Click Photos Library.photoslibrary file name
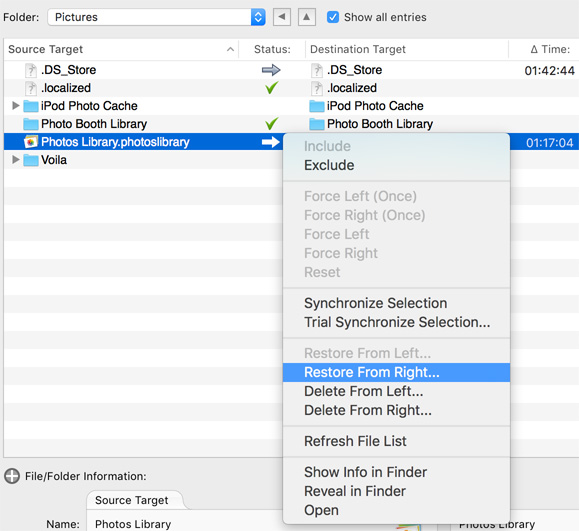The height and width of the screenshot is (531, 579). (115, 142)
